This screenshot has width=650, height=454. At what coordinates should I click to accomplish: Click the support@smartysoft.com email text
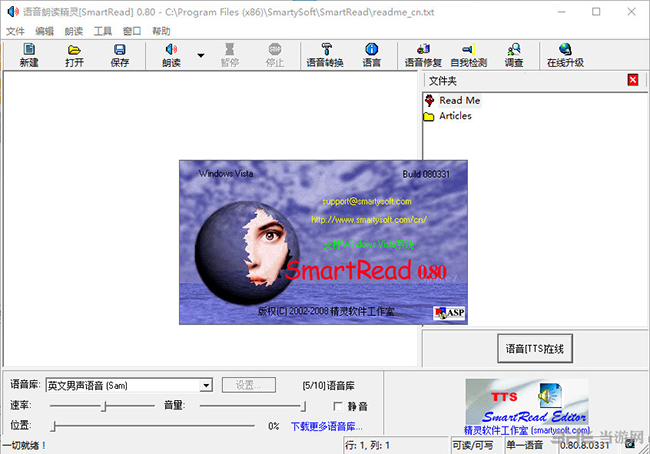[367, 202]
